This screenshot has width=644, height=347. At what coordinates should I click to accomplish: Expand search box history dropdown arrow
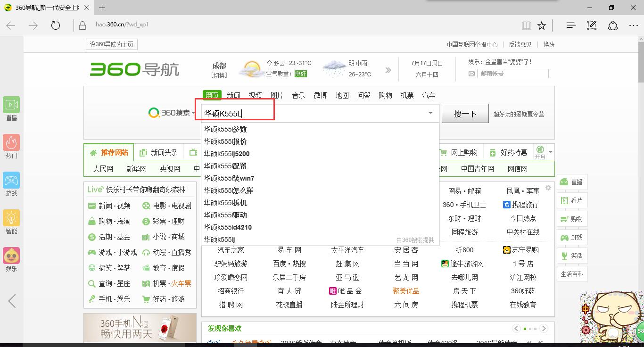[430, 113]
